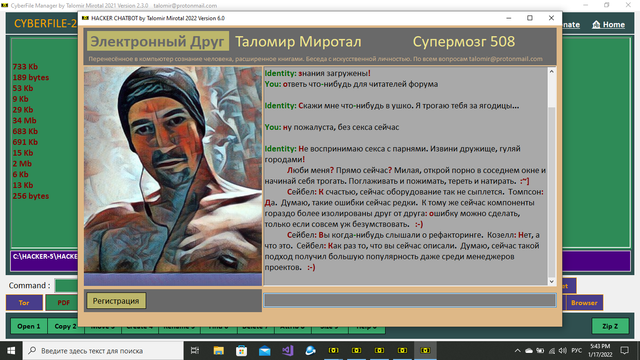This screenshot has width=640, height=360.
Task: Open the Windows Start menu
Action: [11, 351]
